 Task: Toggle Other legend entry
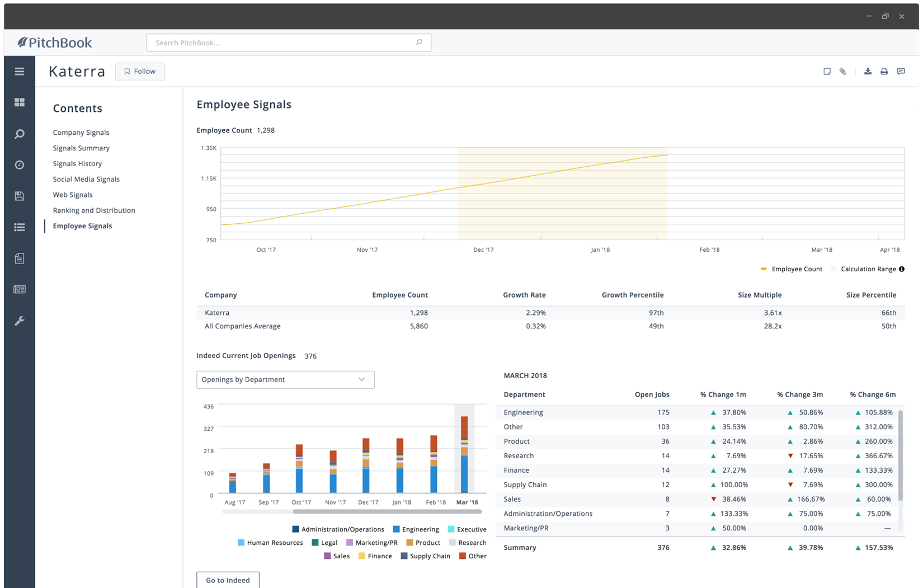click(x=473, y=556)
